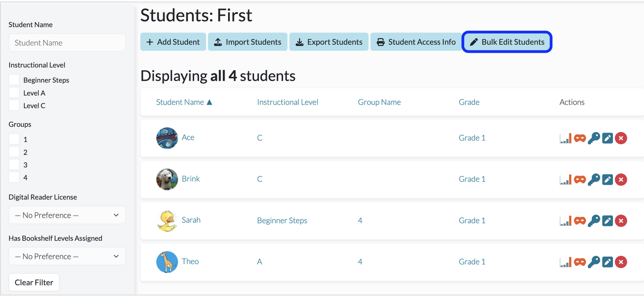Sort by the Instructional Level column header

tap(288, 102)
